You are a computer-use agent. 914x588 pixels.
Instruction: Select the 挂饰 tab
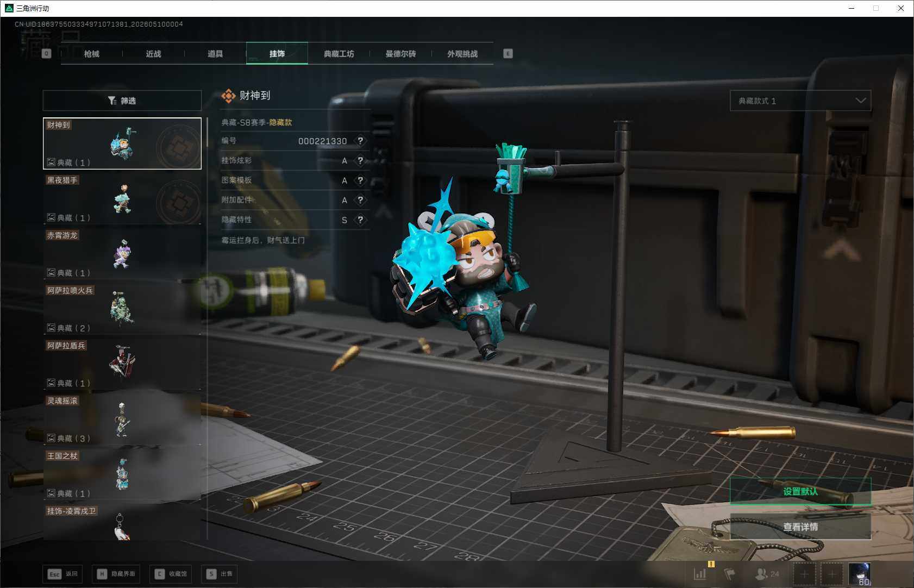277,54
